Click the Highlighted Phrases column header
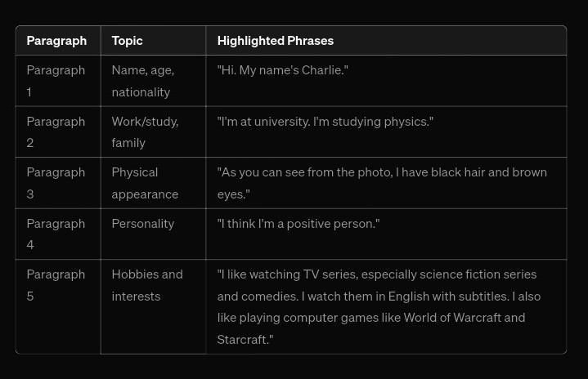Screen dimensions: 588x379 (x=275, y=41)
